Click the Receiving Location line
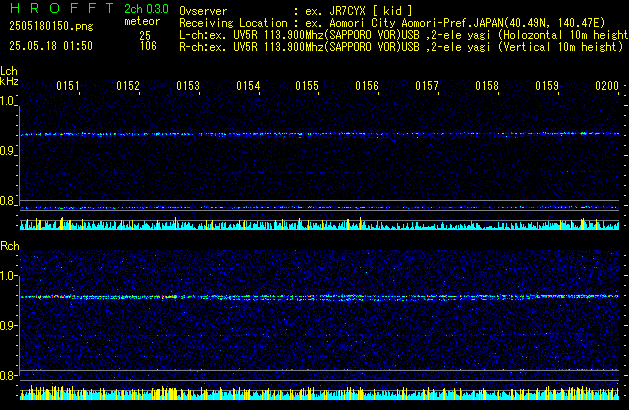The height and width of the screenshot is (410, 629). (x=392, y=23)
